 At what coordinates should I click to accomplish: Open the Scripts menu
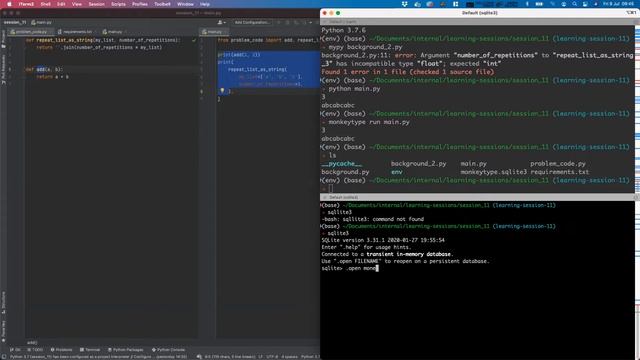118,4
